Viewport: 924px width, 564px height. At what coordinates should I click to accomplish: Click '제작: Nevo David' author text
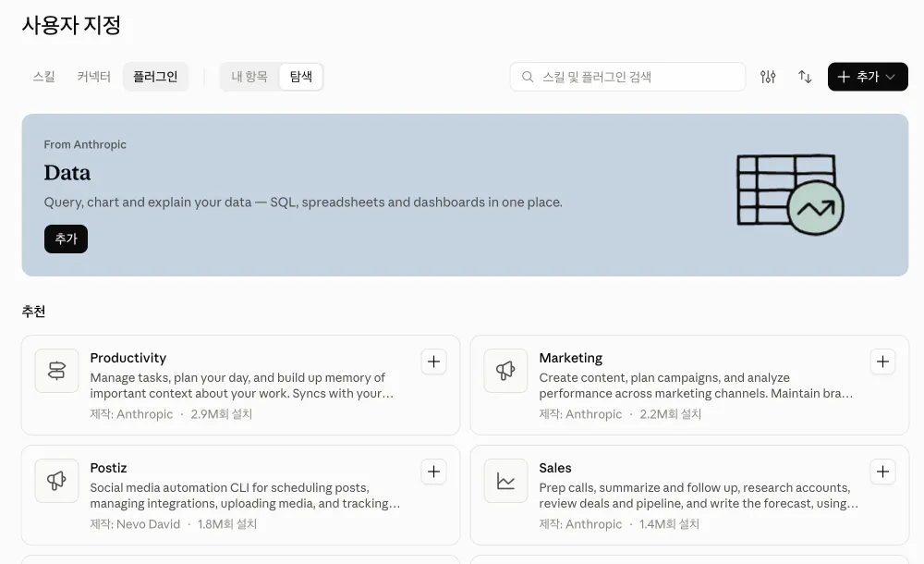[x=135, y=524]
